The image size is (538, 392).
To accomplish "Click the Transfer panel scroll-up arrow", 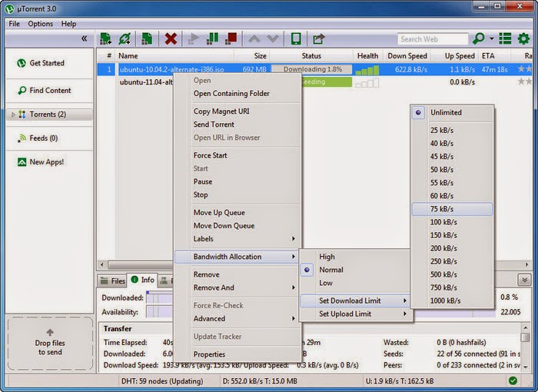I will [x=525, y=327].
